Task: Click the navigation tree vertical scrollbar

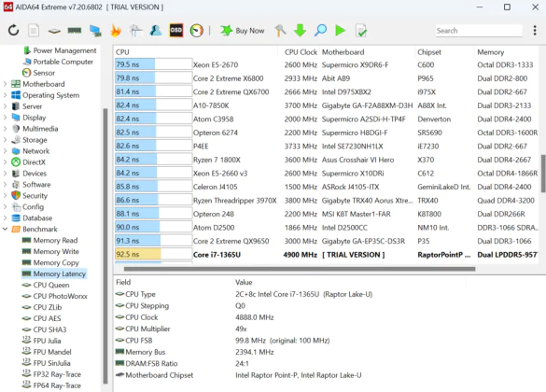Action: pyautogui.click(x=105, y=245)
